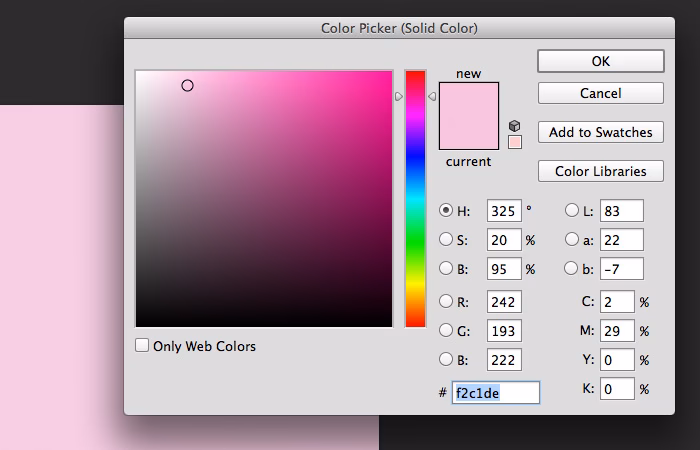Screen dimensions: 700x450
Task: Click the hue slider left arrow handle
Action: click(x=399, y=97)
